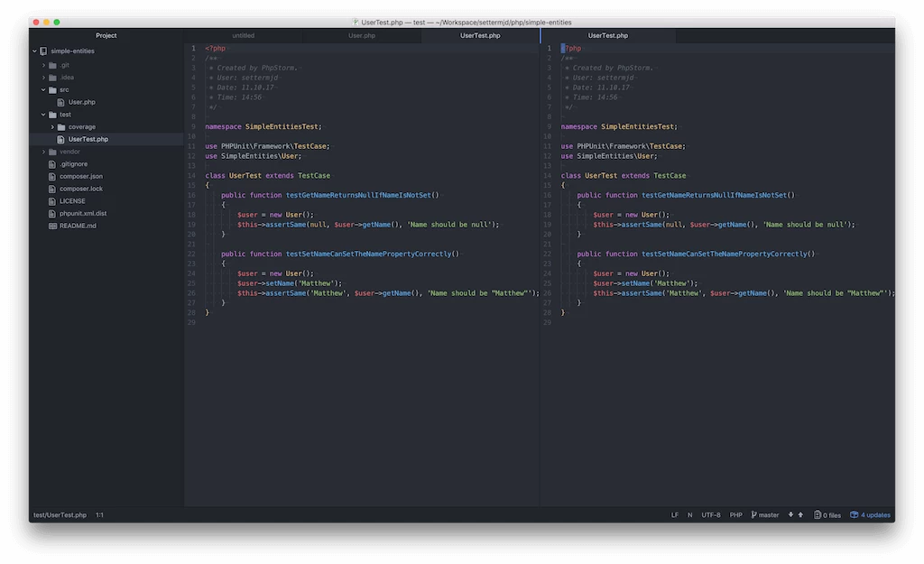Click the git push up-arrow icon
Viewport: 924px width, 564px height.
pos(800,515)
